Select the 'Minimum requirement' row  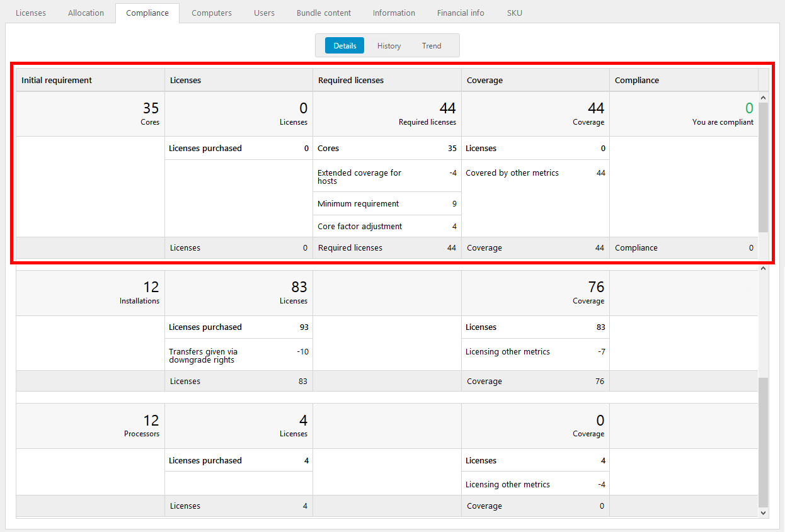[x=387, y=203]
